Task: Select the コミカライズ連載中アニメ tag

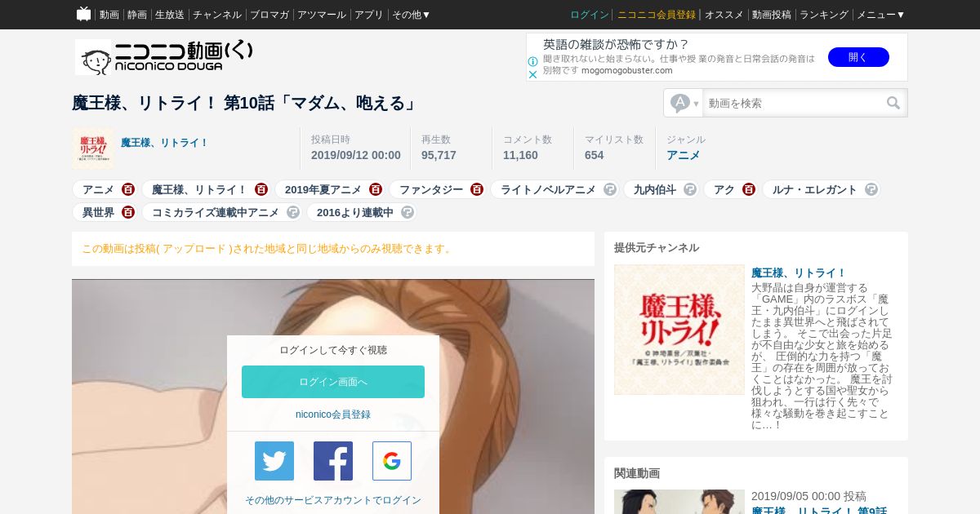Action: (216, 212)
